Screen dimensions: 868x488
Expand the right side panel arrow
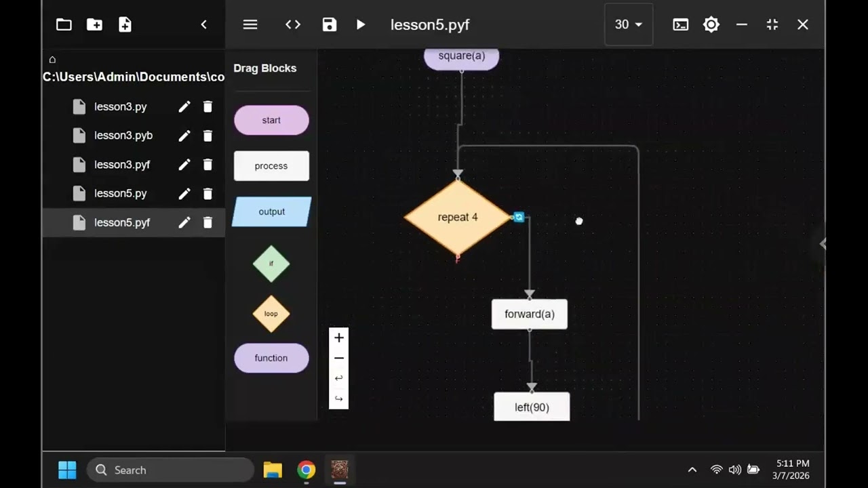(x=822, y=244)
